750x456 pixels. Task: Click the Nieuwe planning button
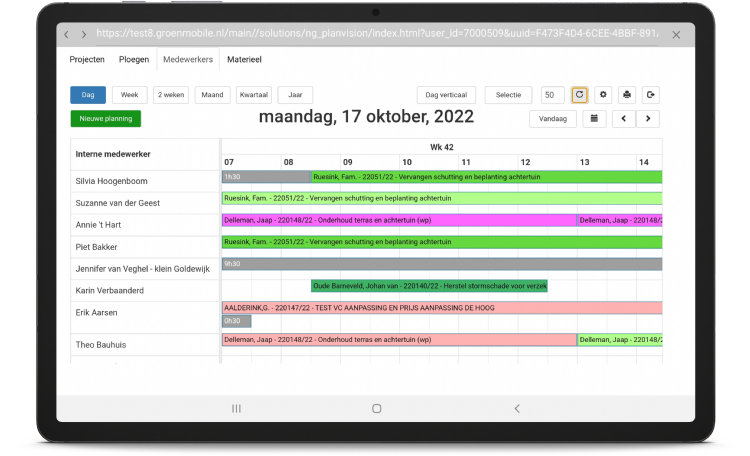[x=106, y=118]
